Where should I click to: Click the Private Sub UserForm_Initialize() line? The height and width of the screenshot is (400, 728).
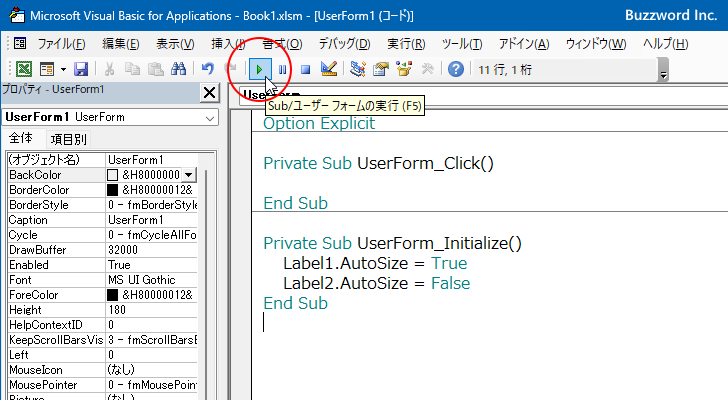pos(392,243)
